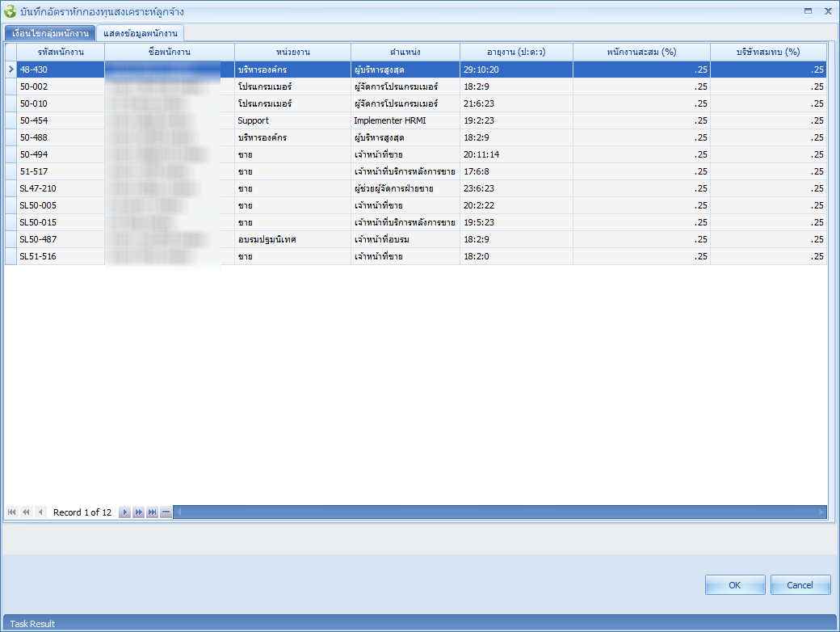Jump to next page of records
840x632 pixels.
(138, 512)
